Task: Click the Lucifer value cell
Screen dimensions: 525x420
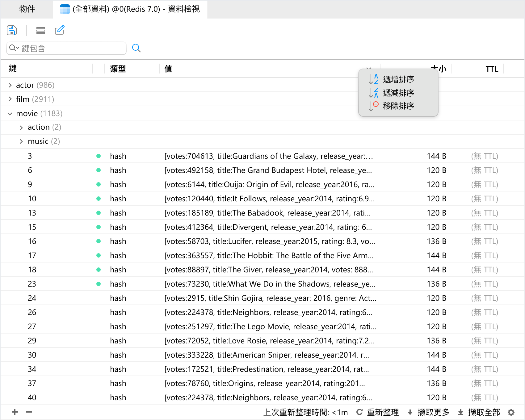Action: coord(270,241)
